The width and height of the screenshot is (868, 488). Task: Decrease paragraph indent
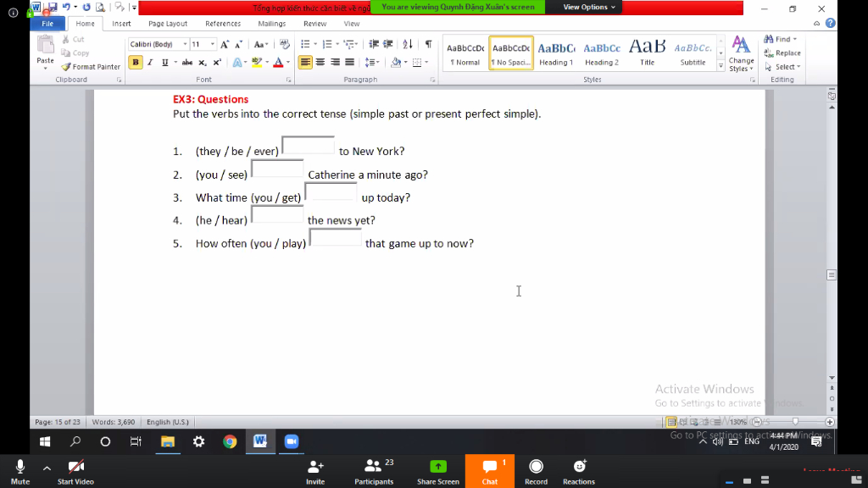point(374,44)
